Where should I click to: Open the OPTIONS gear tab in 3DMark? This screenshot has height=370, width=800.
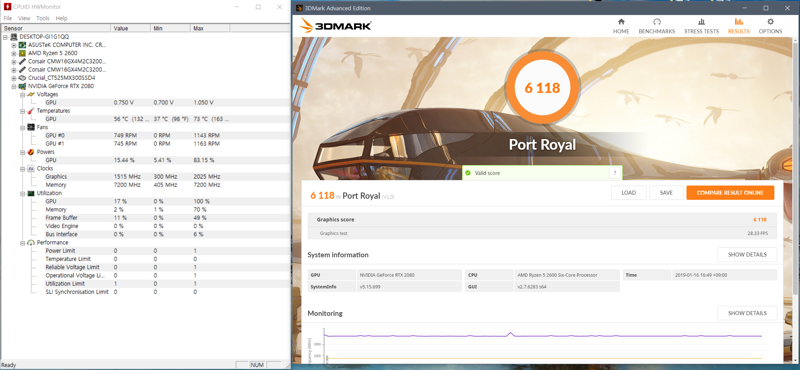coord(770,26)
